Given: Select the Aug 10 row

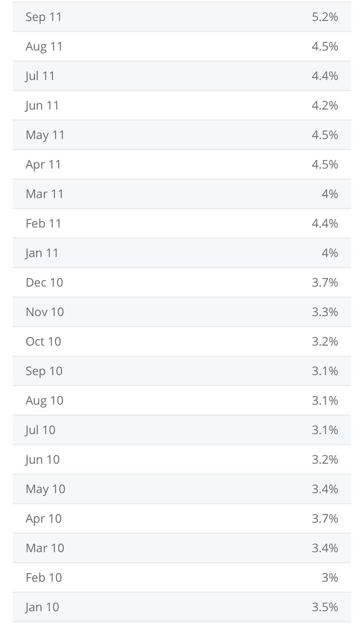Looking at the screenshot, I should [182, 400].
